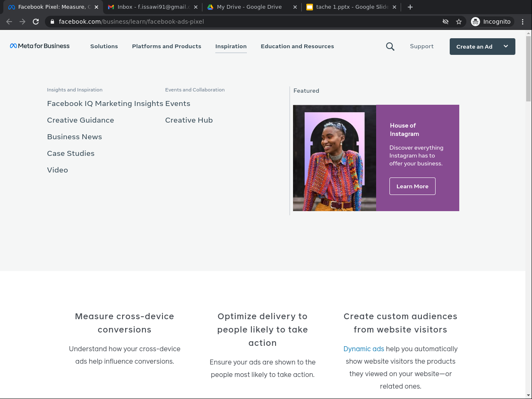This screenshot has height=399, width=532.
Task: Click the padlock site info icon
Action: pos(52,22)
